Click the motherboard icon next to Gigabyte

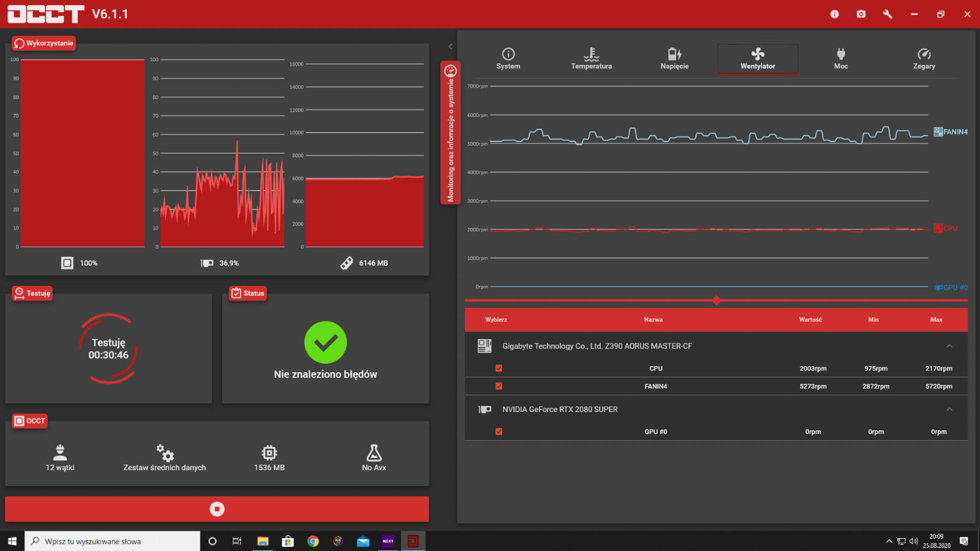pos(484,346)
